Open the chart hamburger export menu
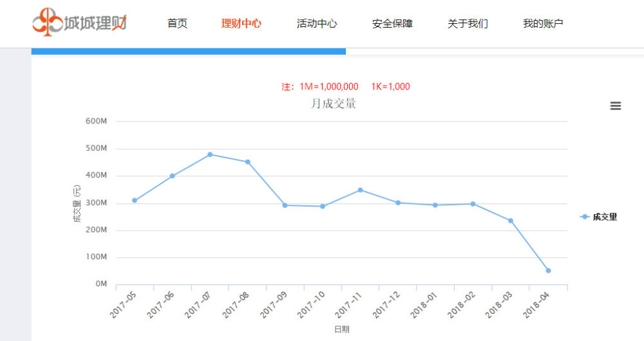644x341 pixels. tap(615, 106)
